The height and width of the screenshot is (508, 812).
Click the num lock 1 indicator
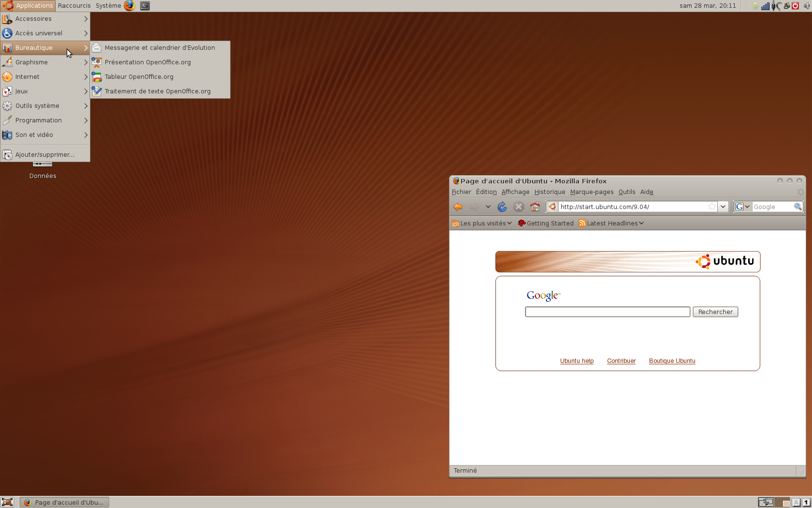(806, 502)
